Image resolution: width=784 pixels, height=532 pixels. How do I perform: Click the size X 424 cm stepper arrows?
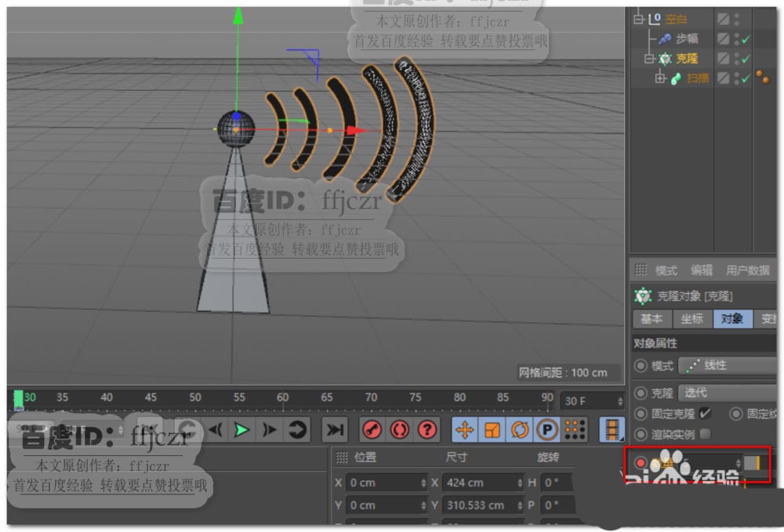pos(520,483)
